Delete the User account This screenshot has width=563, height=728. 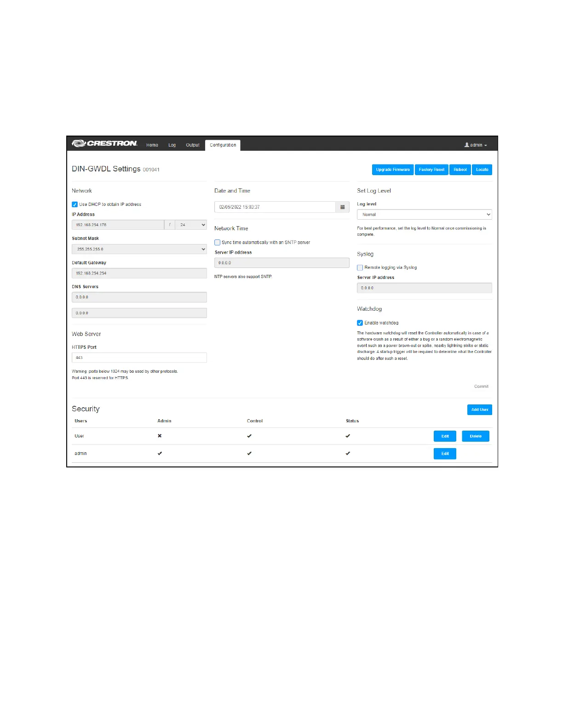[476, 436]
